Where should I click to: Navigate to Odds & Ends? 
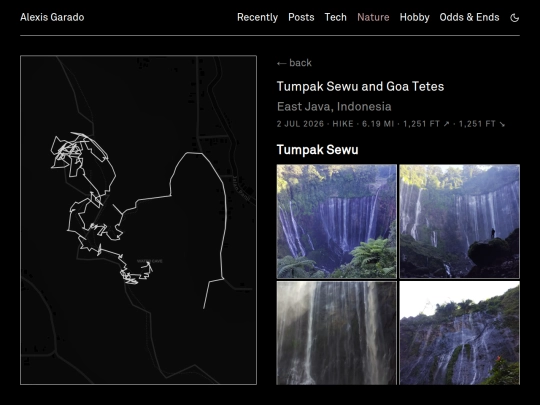pos(469,17)
